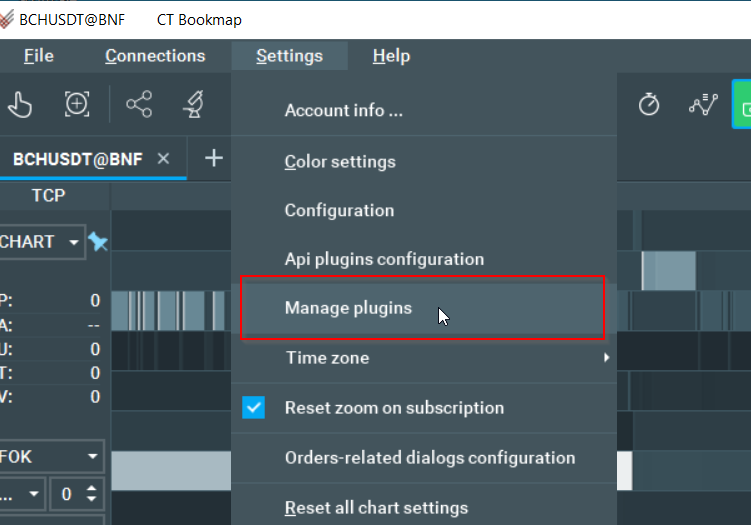Open the share icon in toolbar

[x=139, y=104]
